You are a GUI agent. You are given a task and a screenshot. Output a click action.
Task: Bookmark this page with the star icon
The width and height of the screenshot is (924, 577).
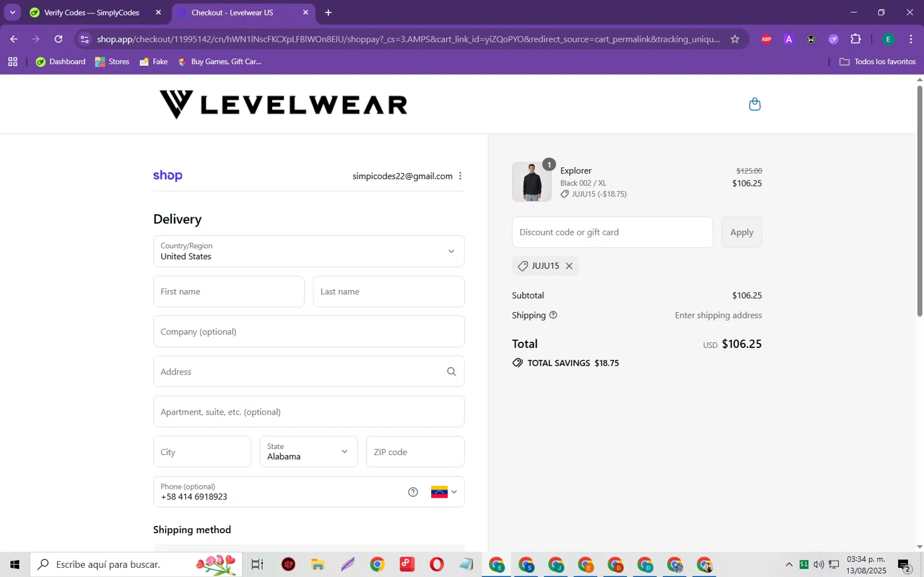(x=734, y=39)
